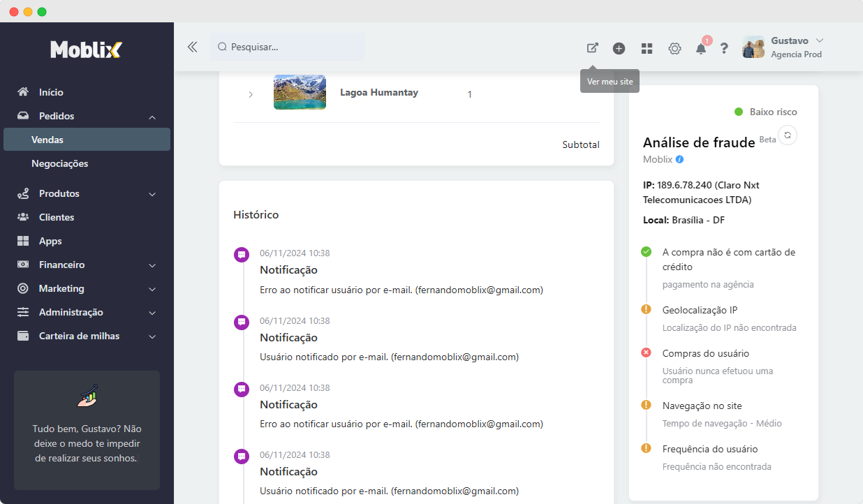Click the motivational chart hand icon in sidebar
The height and width of the screenshot is (504, 863).
(x=87, y=396)
